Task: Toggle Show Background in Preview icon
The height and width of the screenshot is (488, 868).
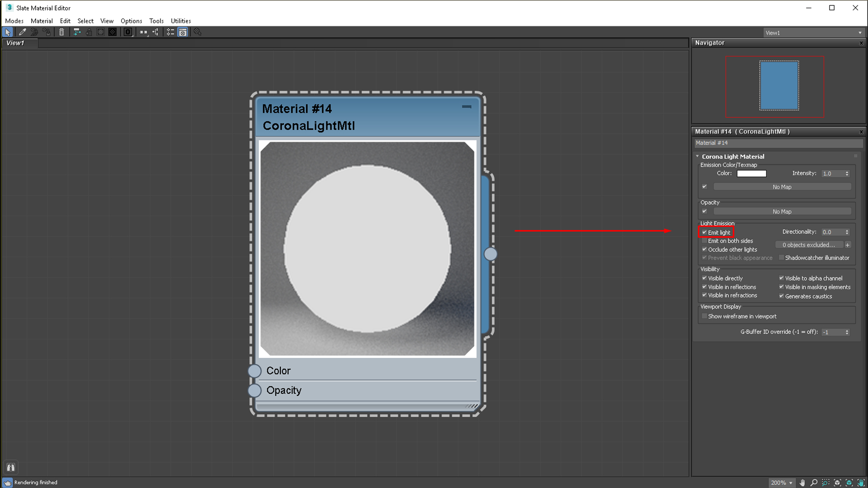Action: 113,32
